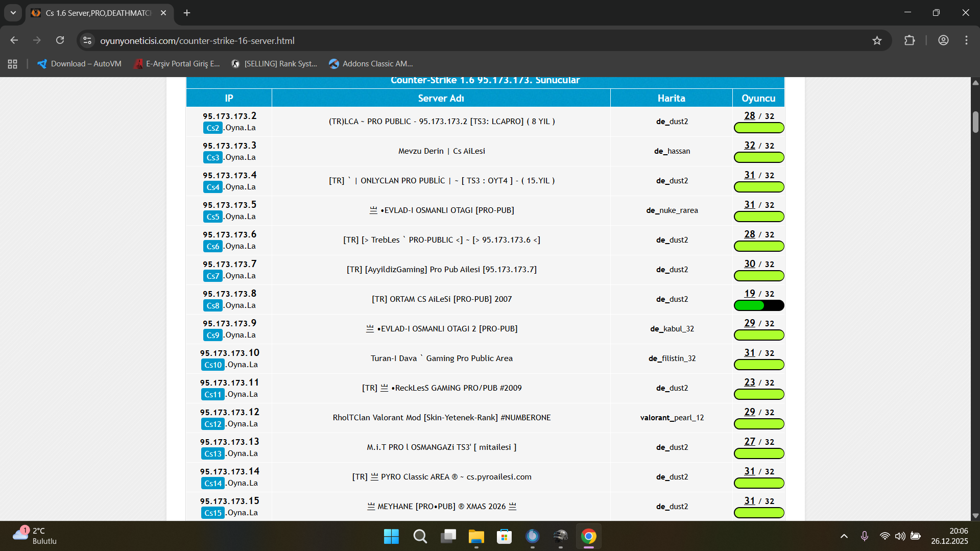Open Wi-Fi network tray icon

885,536
